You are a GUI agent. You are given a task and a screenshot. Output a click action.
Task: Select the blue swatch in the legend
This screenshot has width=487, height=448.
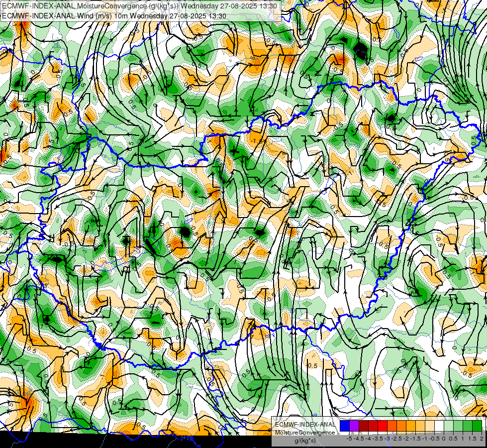point(345,426)
